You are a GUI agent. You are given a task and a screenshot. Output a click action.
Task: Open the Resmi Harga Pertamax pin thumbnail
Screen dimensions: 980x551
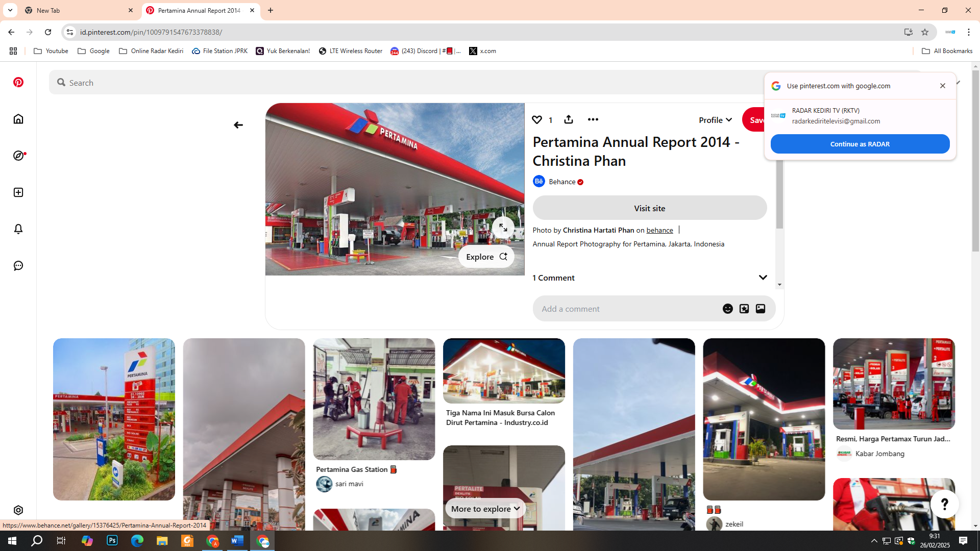(894, 384)
